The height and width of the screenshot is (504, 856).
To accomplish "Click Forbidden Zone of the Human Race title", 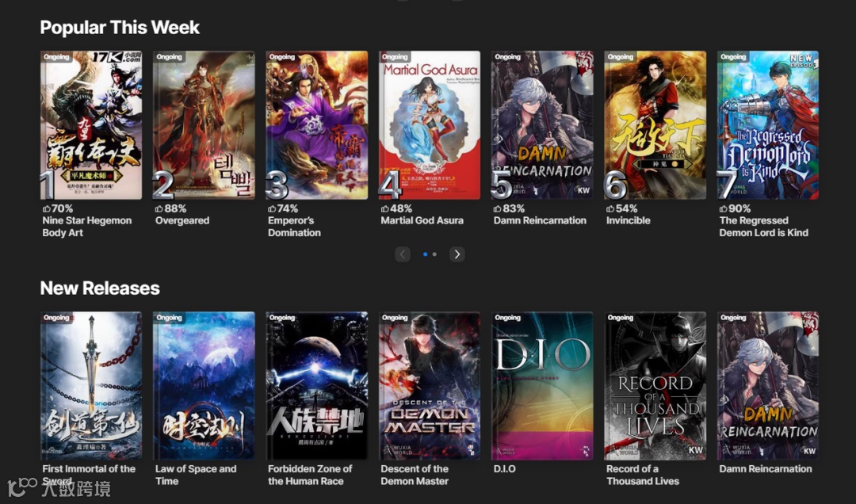I will point(310,475).
